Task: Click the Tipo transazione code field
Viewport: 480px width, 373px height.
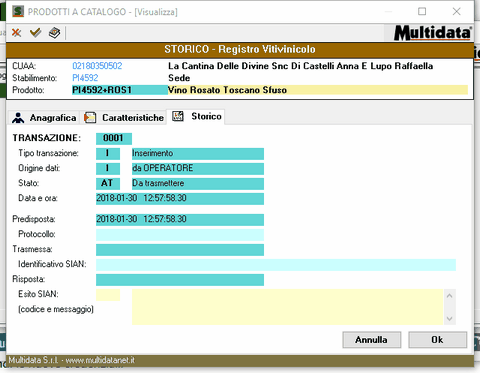Action: (x=108, y=153)
